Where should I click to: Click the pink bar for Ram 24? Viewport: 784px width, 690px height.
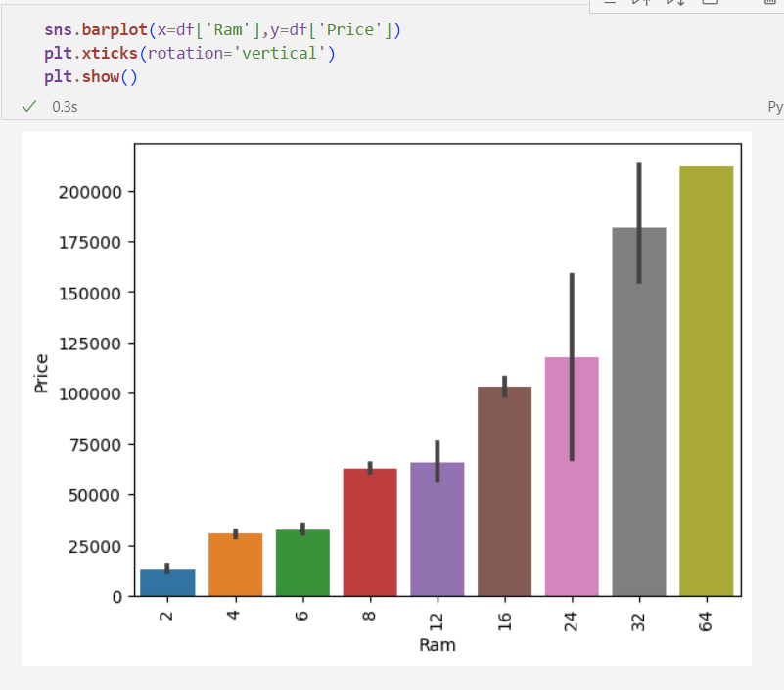[572, 480]
